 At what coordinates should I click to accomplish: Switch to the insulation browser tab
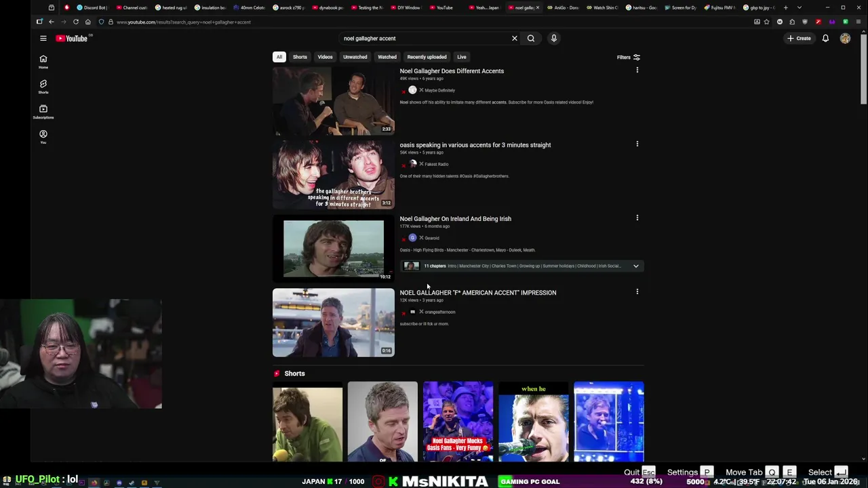point(211,7)
